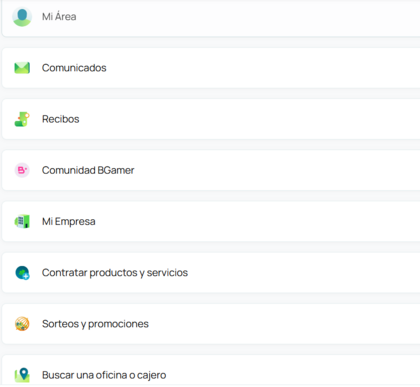The width and height of the screenshot is (420, 387).
Task: Click the green envelope Comunicados icon
Action: (22, 68)
